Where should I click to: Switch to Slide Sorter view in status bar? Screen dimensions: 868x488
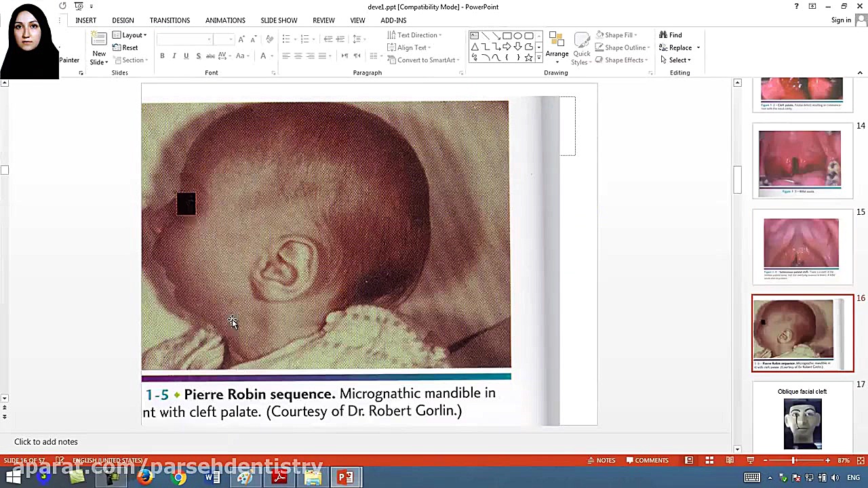point(709,461)
